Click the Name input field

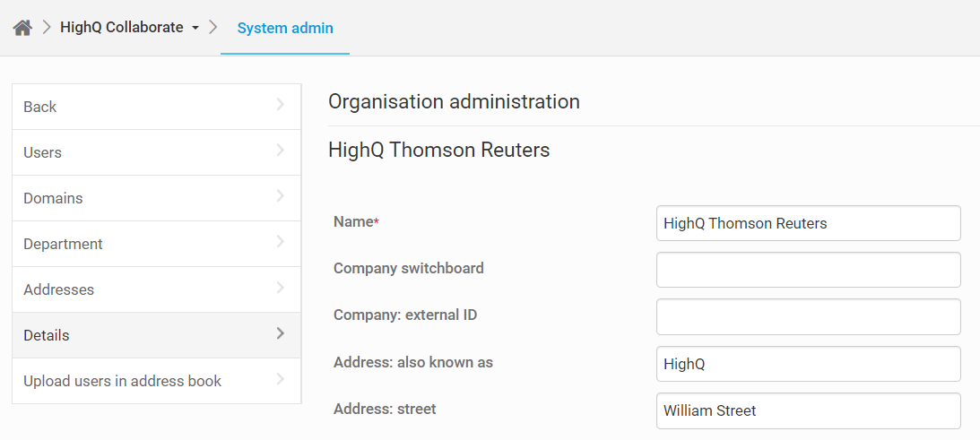[x=808, y=223]
